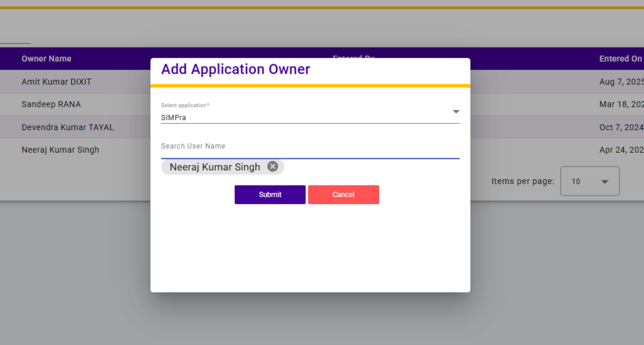
Task: Select the Devendra Kumar TAYAL table row
Action: point(67,127)
